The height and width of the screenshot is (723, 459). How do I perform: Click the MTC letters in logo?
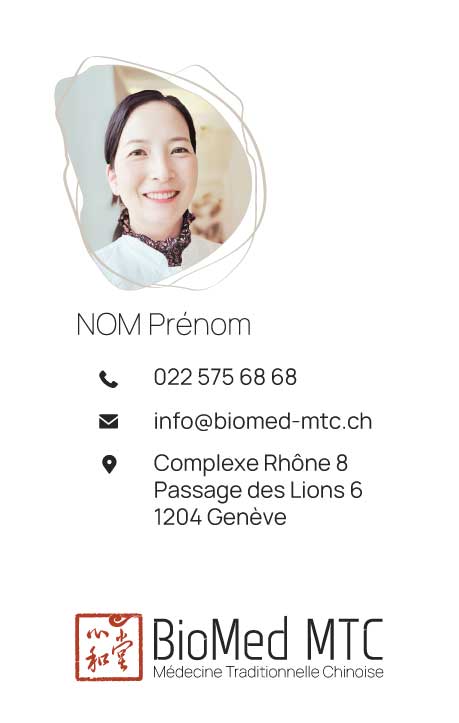pos(345,639)
